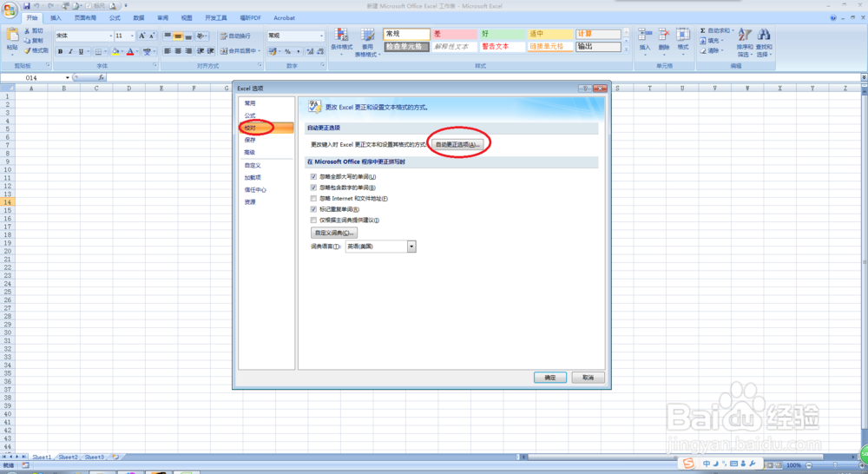Screen dimensions: 868x474
Task: Click the Save icon in quick access toolbar
Action: coord(27,5)
